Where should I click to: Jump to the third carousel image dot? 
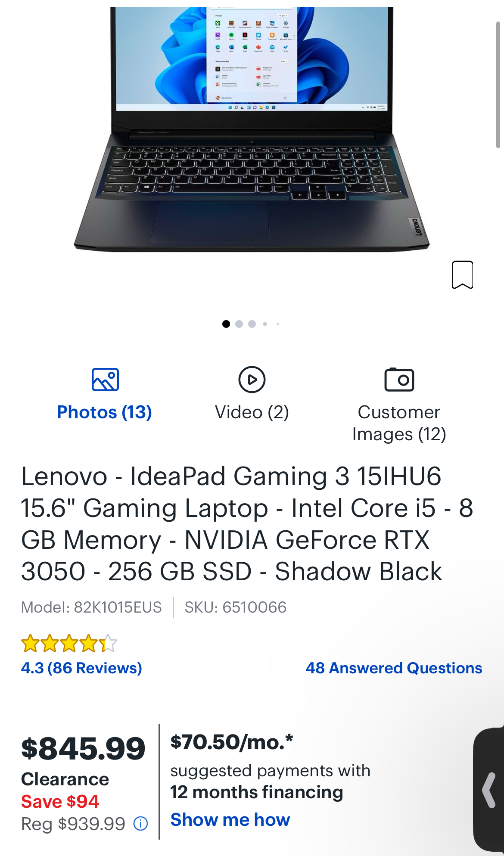(x=252, y=324)
